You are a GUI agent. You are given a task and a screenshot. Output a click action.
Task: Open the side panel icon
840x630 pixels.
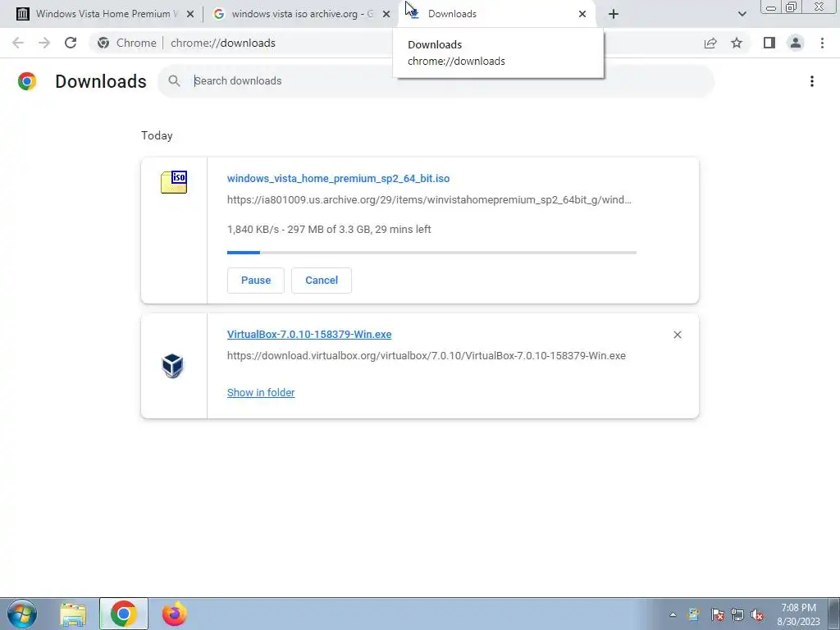coord(769,43)
